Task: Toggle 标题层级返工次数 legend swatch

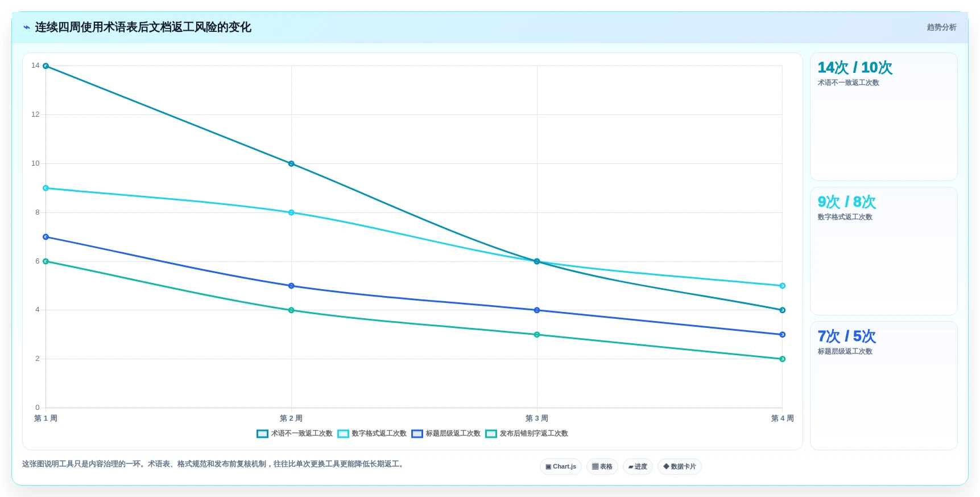Action: click(417, 434)
